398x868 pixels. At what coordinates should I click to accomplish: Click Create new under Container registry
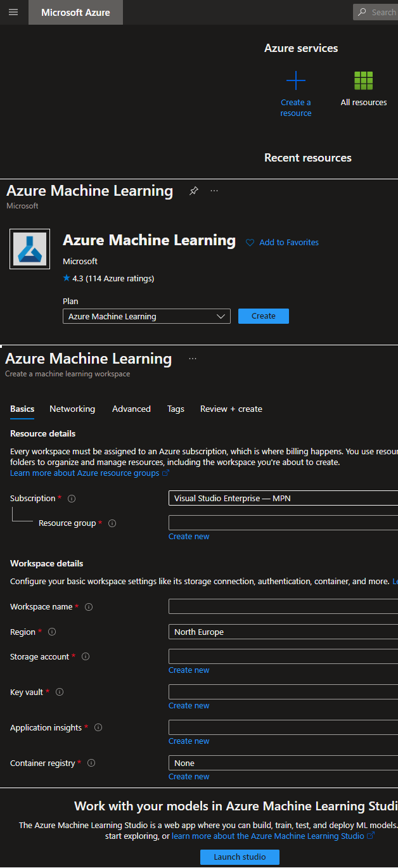tap(189, 777)
